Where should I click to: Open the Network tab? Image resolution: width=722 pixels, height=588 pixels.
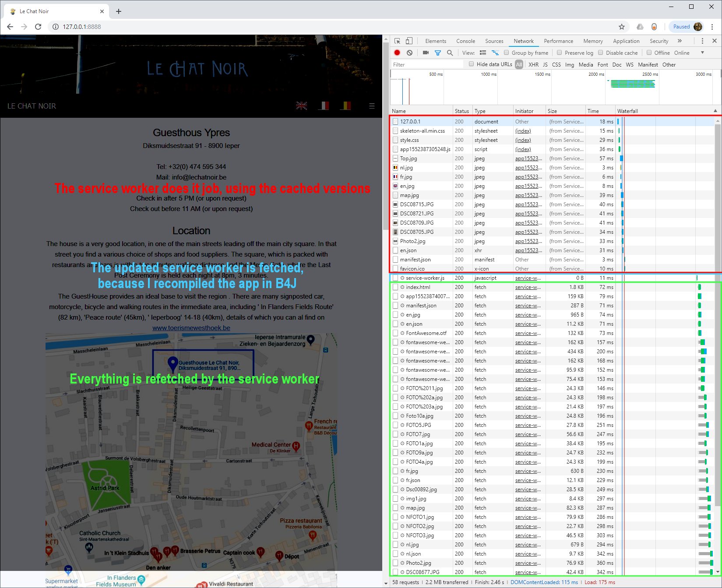coord(524,41)
